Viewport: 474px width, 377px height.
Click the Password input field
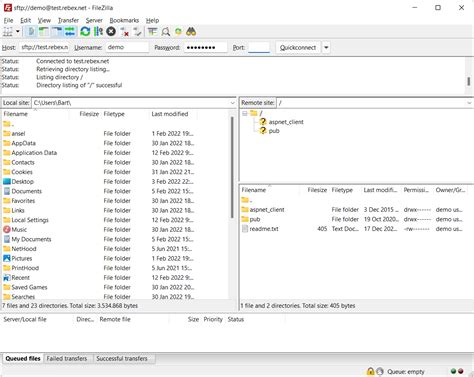(205, 47)
